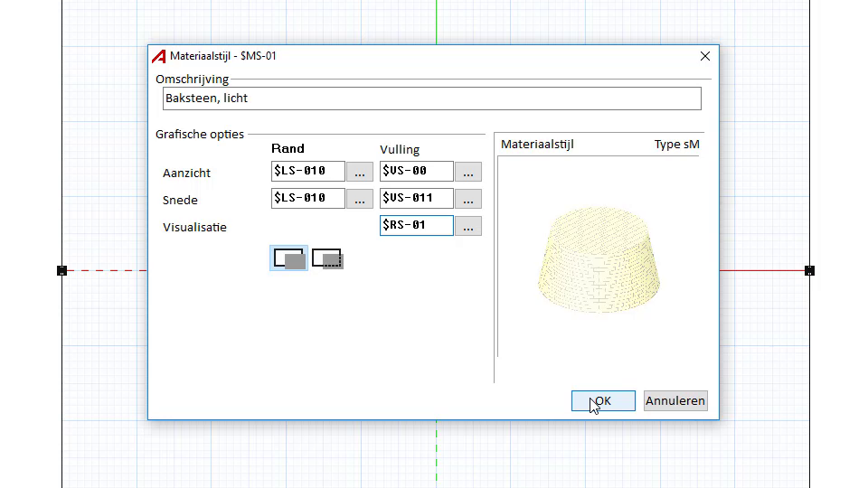The image size is (868, 488).
Task: Focus the Snede Vulling $VS-011 field
Action: [x=416, y=198]
